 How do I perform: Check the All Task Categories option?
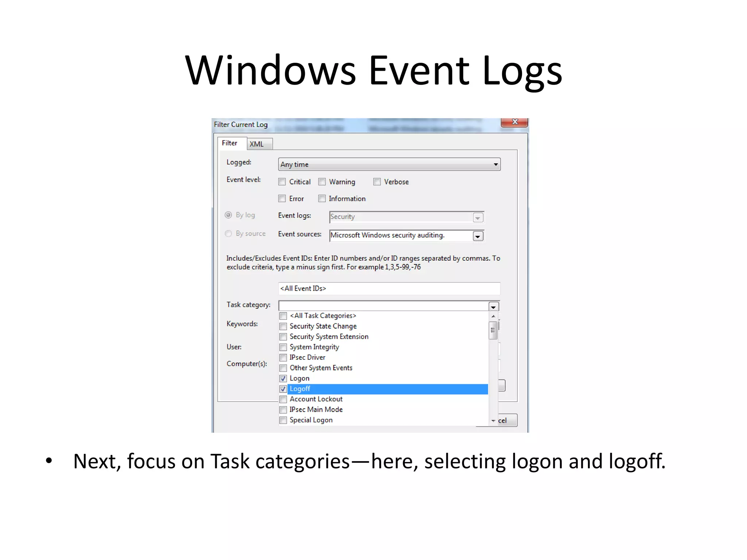[283, 316]
